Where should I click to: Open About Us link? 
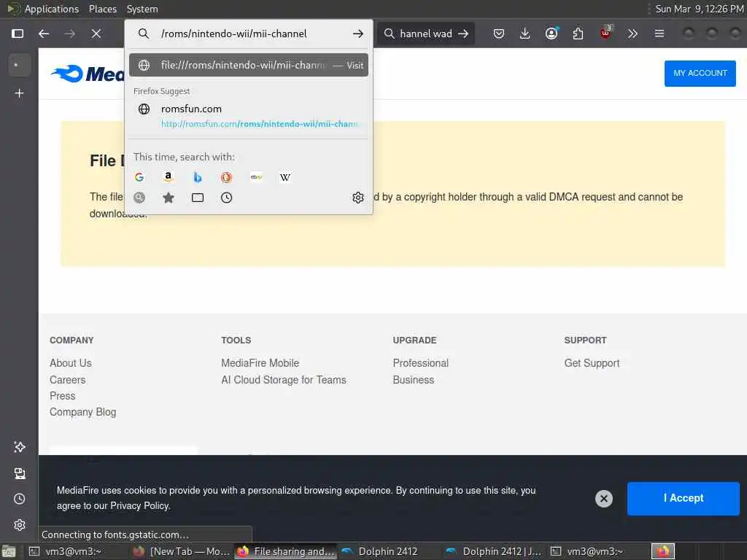71,363
